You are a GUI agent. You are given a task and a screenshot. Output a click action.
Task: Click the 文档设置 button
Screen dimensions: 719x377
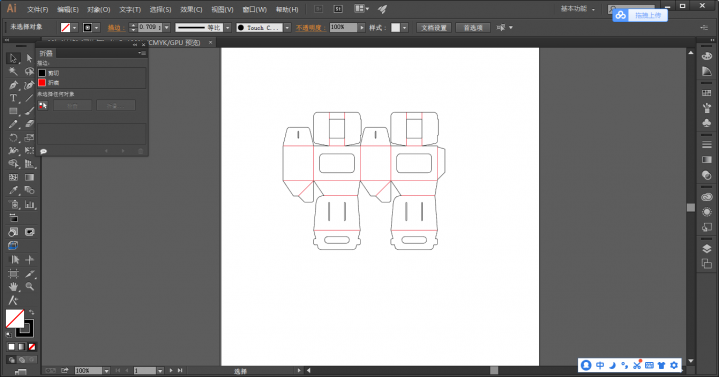[x=434, y=28]
